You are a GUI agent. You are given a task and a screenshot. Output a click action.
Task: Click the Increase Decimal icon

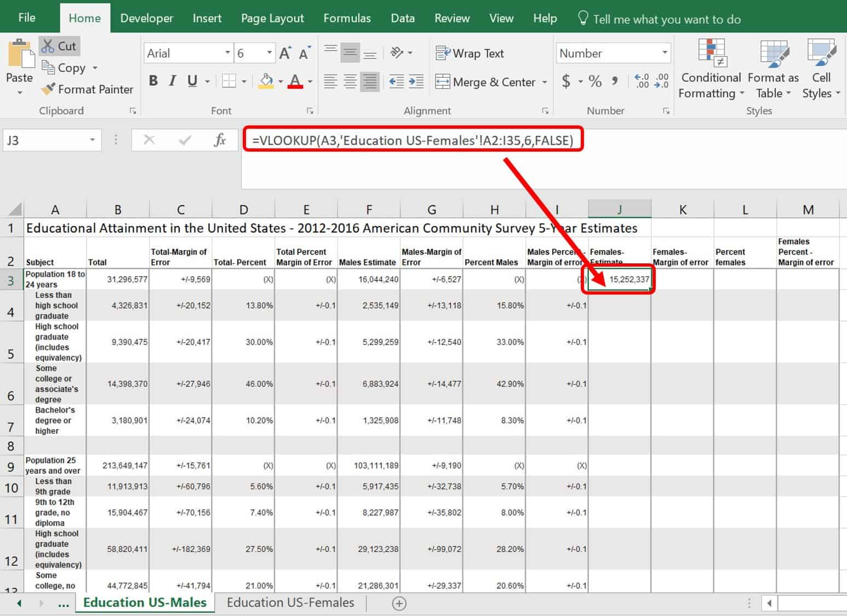coord(642,81)
